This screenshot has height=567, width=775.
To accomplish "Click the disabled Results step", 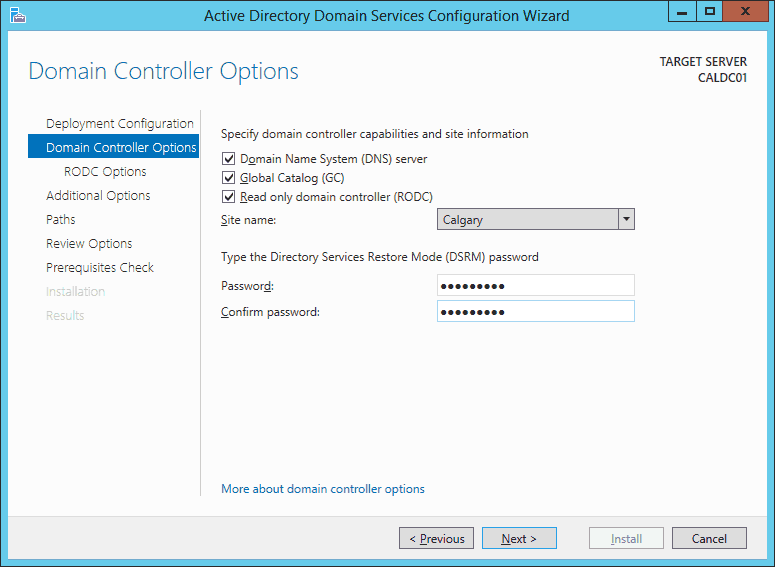I will coord(65,315).
